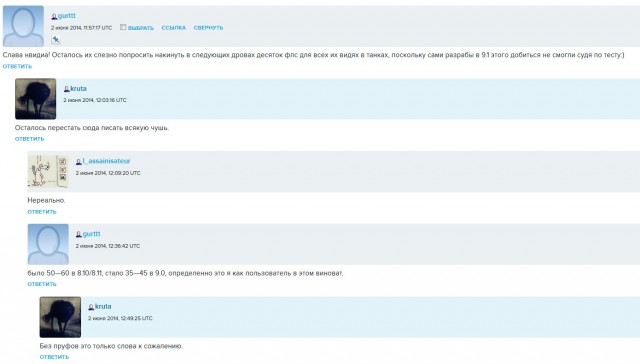Click text 'Осталось перестать сюда писать всякую чушь.'

point(92,128)
